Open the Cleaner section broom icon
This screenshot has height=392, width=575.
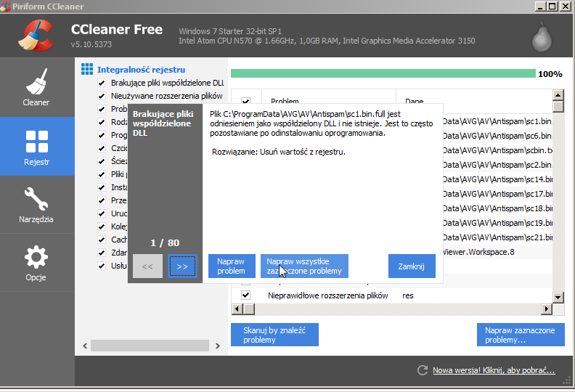click(36, 81)
